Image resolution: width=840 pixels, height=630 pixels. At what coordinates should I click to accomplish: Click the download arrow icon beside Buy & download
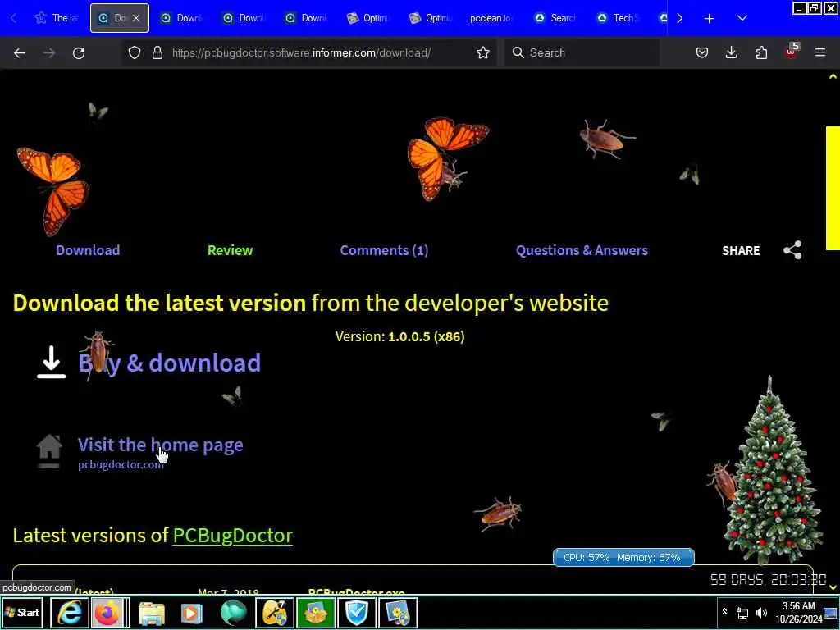coord(52,362)
